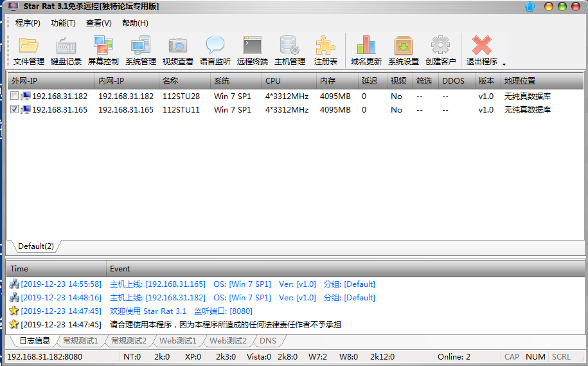Click the computer icon for 192.168.31.165
588x366 pixels.
[26, 110]
